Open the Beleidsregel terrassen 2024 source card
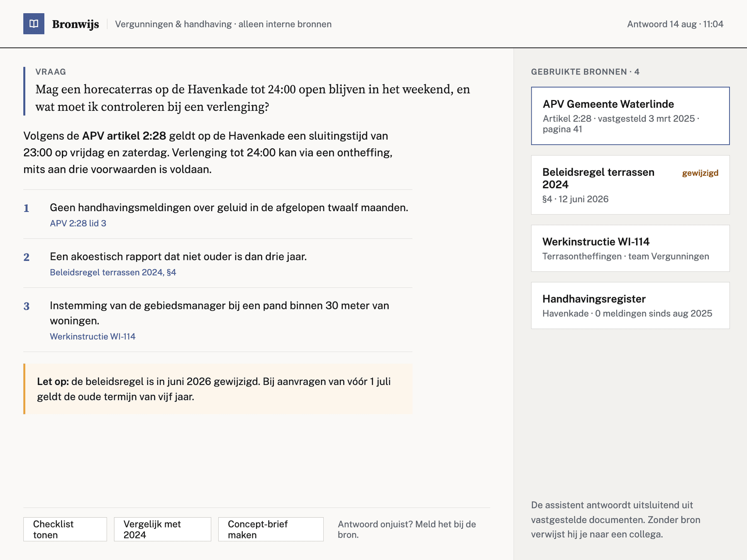Image resolution: width=747 pixels, height=560 pixels. pos(630,185)
